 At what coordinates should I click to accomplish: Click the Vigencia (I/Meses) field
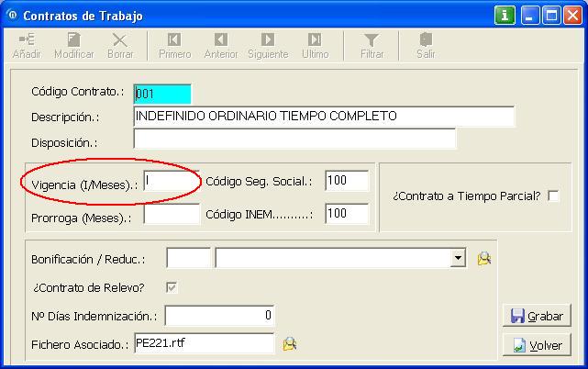pyautogui.click(x=172, y=181)
